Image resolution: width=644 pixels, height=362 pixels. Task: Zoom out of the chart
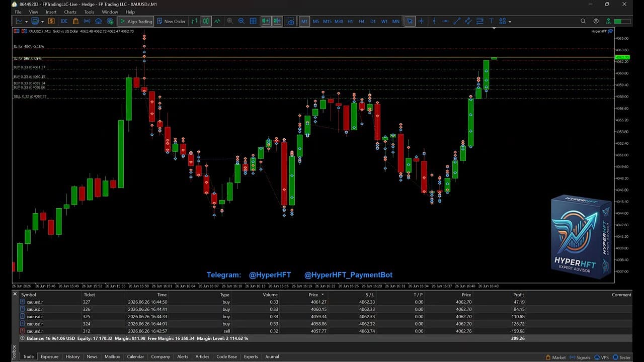[242, 21]
